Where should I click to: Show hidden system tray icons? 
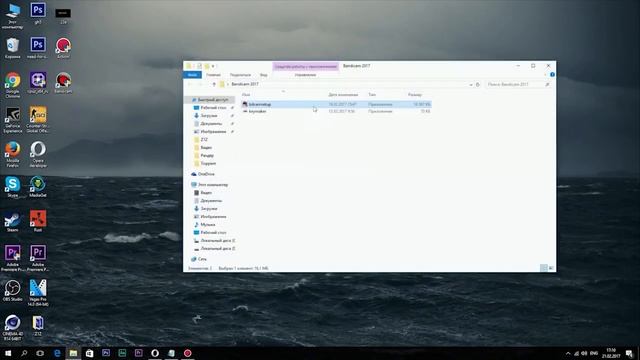(568, 353)
